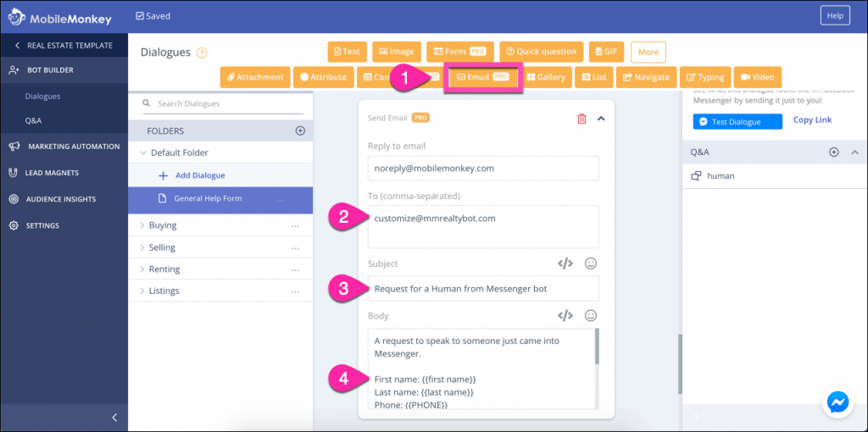The width and height of the screenshot is (868, 432).
Task: Open Dialogues in the sidebar
Action: [42, 97]
